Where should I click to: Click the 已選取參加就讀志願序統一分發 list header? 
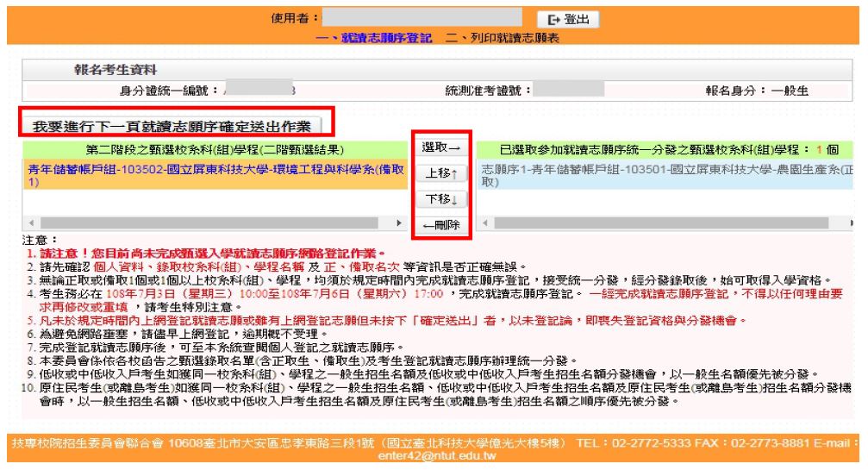tap(665, 149)
